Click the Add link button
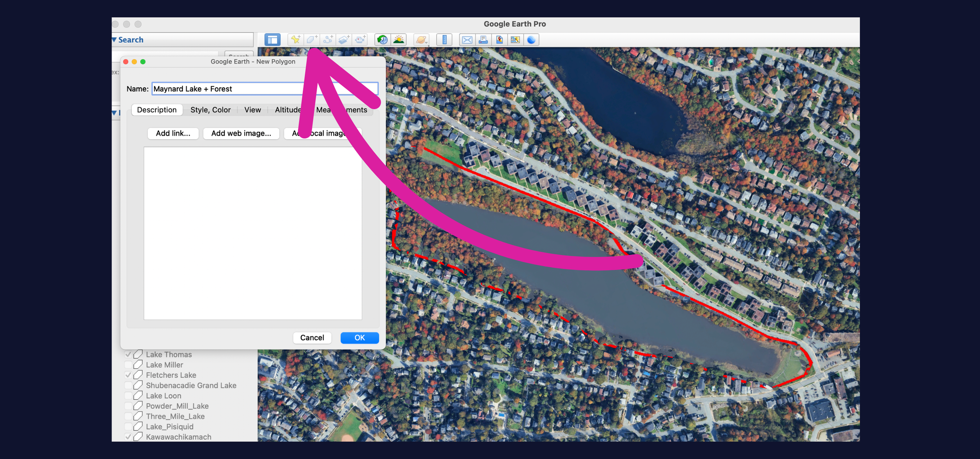Viewport: 980px width, 459px height. coord(172,133)
